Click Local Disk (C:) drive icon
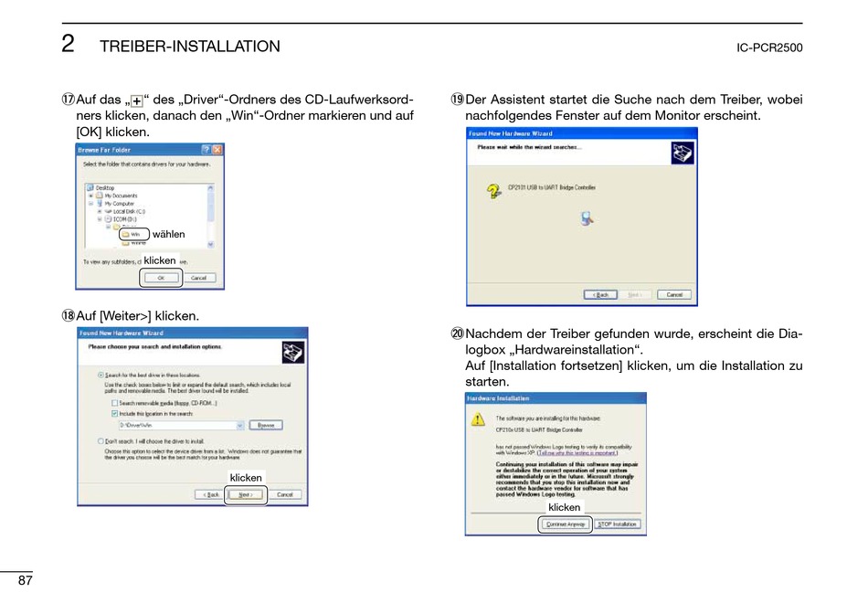 coord(109,211)
